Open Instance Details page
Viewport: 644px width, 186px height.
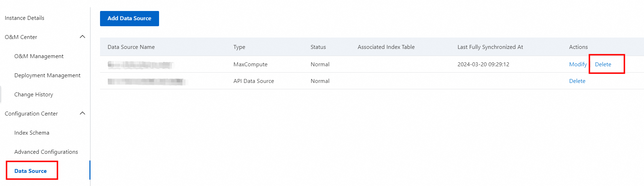[24, 18]
